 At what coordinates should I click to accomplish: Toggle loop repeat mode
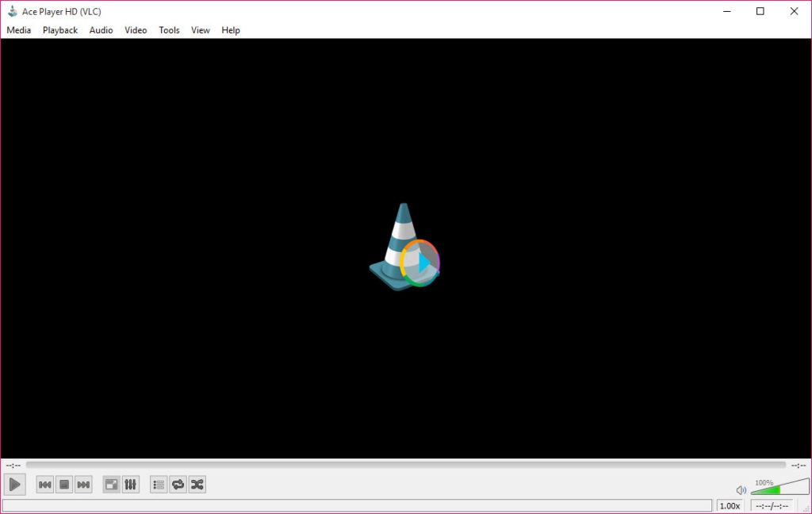click(178, 485)
